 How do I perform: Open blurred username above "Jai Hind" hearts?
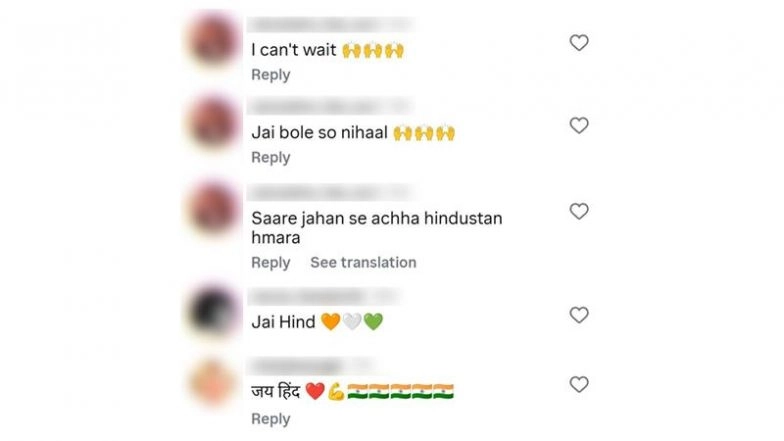pyautogui.click(x=324, y=296)
